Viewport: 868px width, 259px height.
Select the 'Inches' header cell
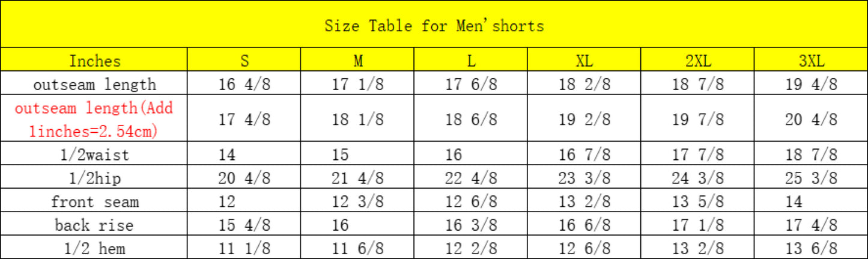click(95, 61)
